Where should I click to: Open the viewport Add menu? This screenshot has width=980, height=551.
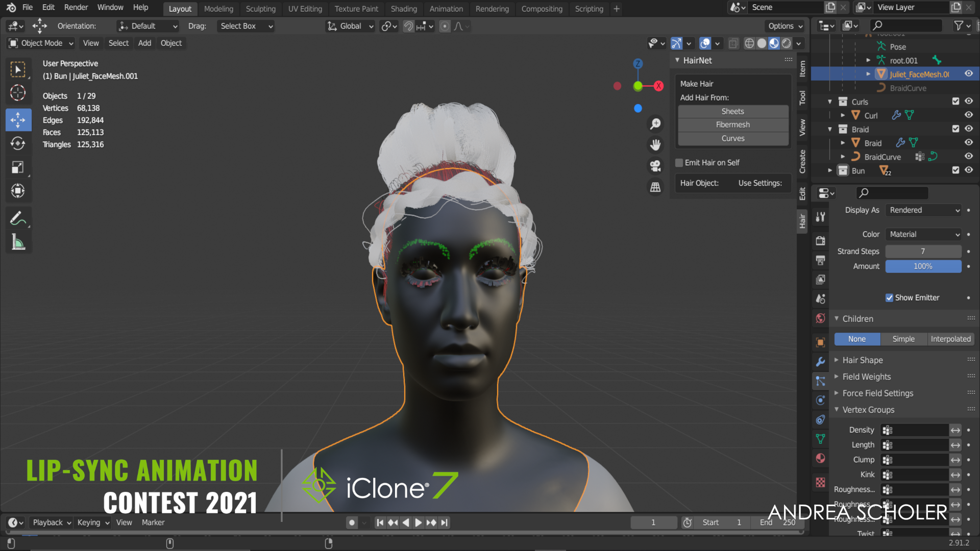tap(144, 43)
